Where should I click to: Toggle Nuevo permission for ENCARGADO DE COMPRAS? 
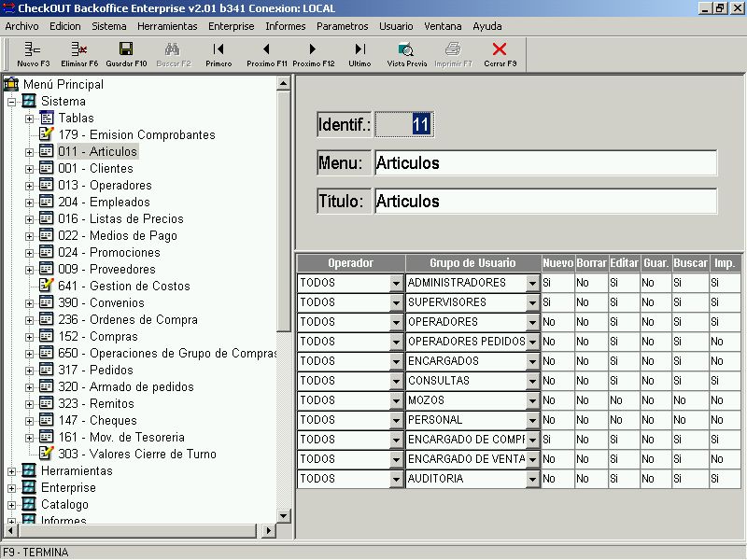557,440
